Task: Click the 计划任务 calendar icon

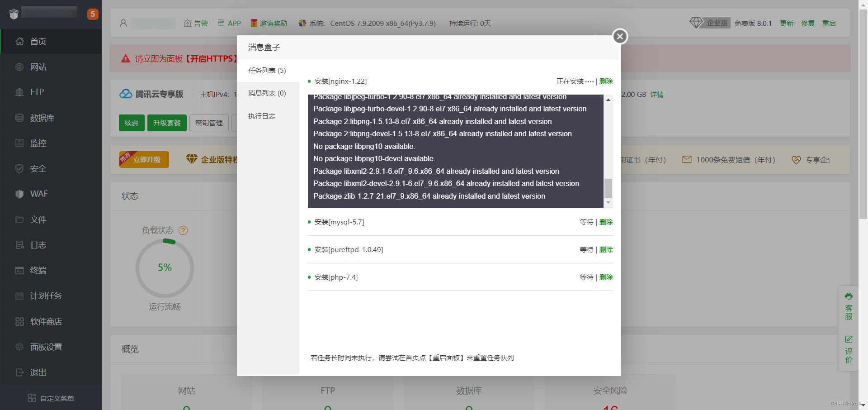Action: pyautogui.click(x=19, y=296)
